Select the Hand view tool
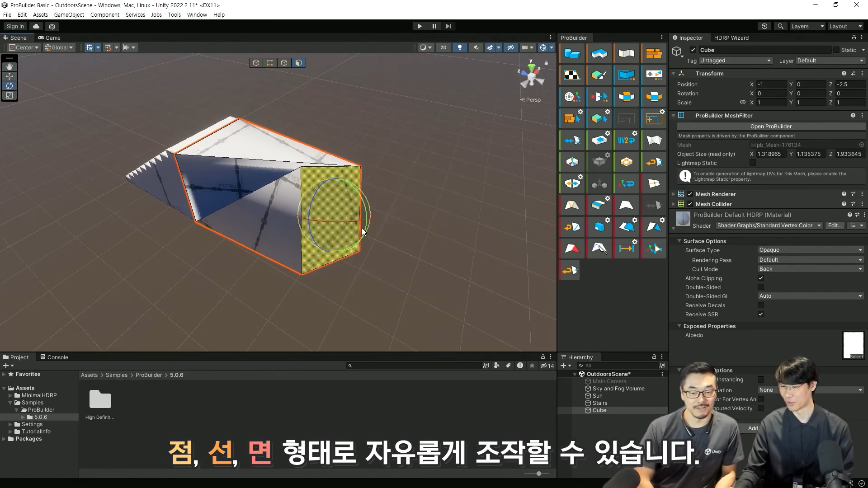Image resolution: width=868 pixels, height=488 pixels. pyautogui.click(x=9, y=66)
